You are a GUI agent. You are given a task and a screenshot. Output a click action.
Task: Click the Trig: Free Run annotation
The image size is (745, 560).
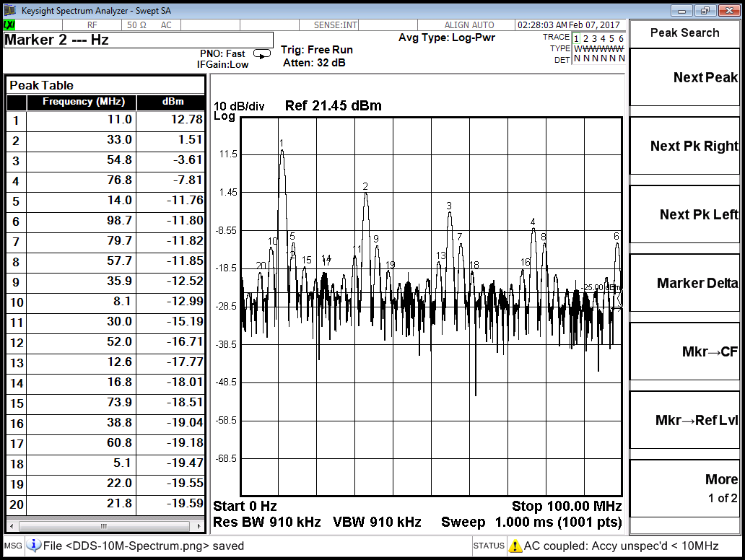tap(316, 50)
